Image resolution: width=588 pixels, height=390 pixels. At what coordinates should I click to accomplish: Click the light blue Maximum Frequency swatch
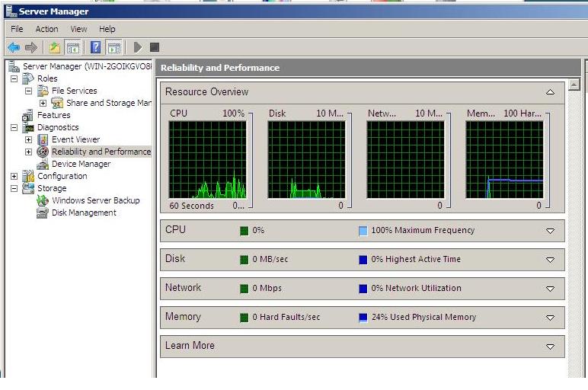tap(363, 231)
